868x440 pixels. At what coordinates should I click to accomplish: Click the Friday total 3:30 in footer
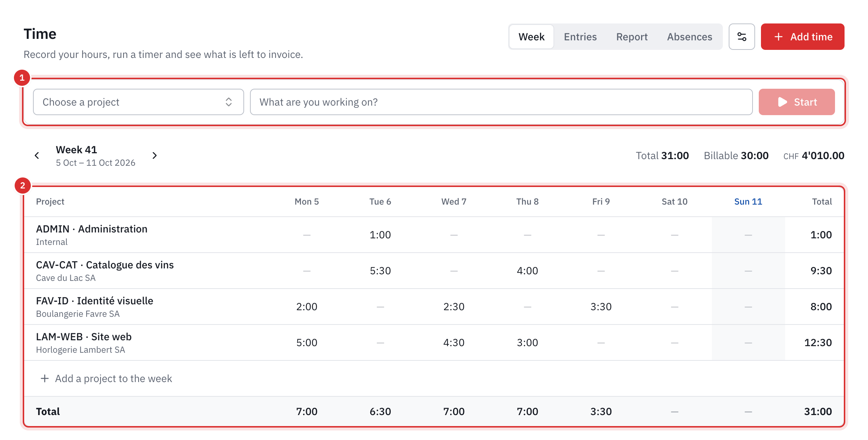(601, 411)
